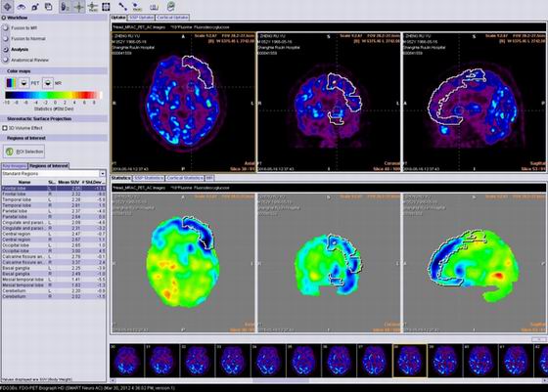Open the PET color map dropdown
The width and height of the screenshot is (548, 392).
[23, 83]
